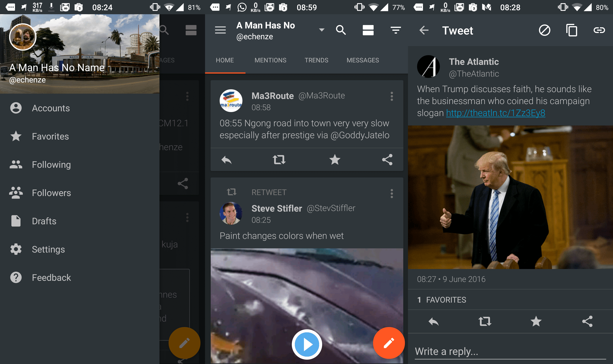
Task: Reply to The Atlantic tweet
Action: [433, 321]
